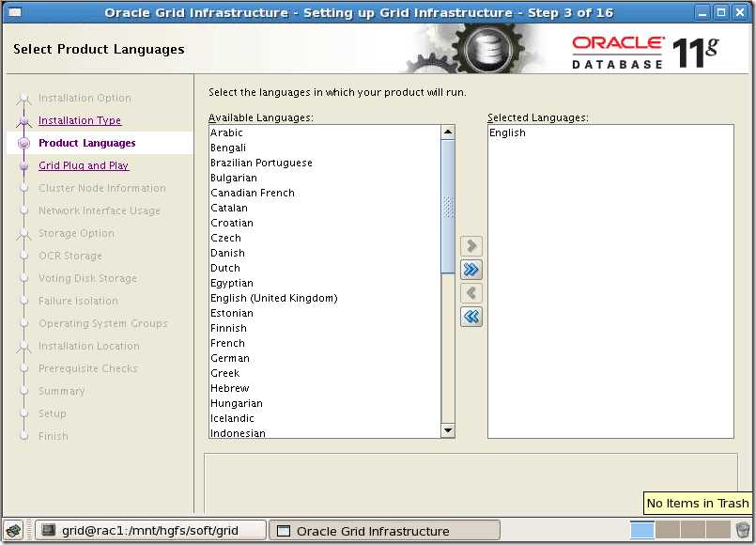Open the window menu icon in title bar

[15, 12]
